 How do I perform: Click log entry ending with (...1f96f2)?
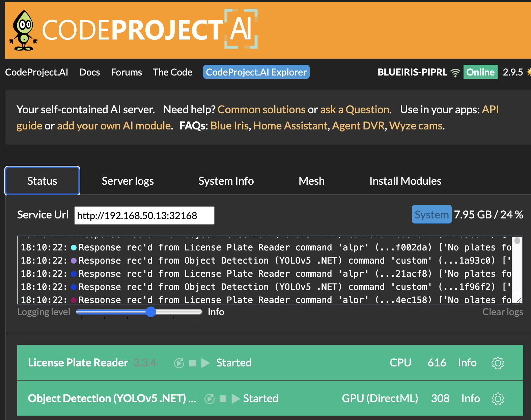click(x=266, y=287)
